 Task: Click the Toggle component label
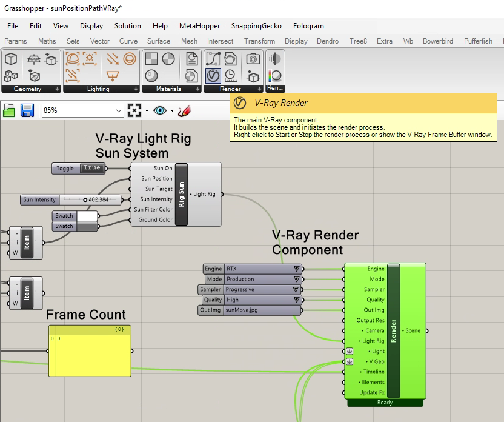tap(65, 168)
